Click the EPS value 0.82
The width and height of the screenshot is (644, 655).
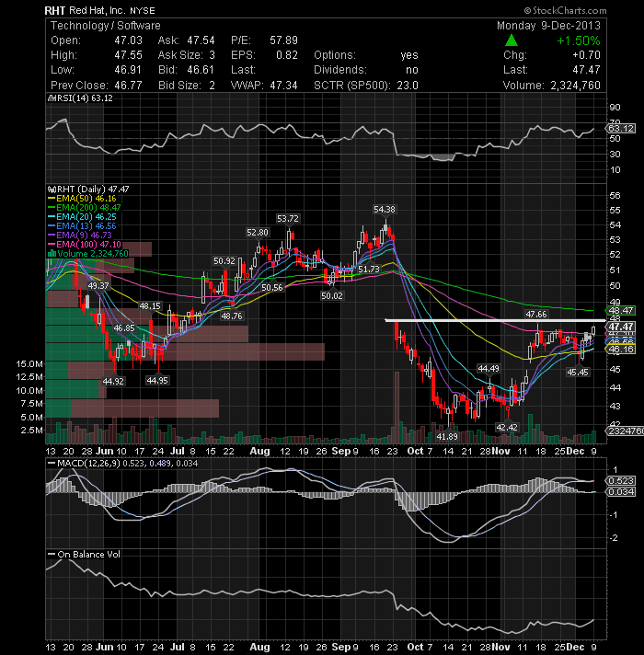pos(287,55)
